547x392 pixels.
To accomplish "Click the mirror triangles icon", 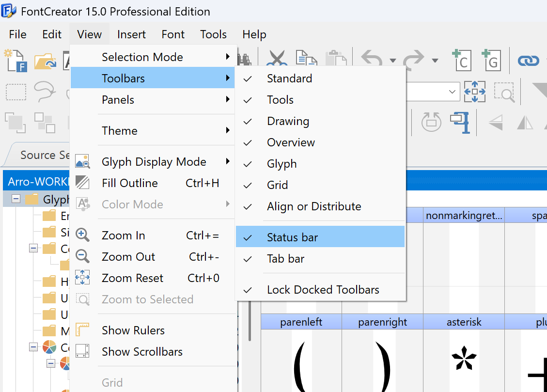I will click(x=525, y=123).
